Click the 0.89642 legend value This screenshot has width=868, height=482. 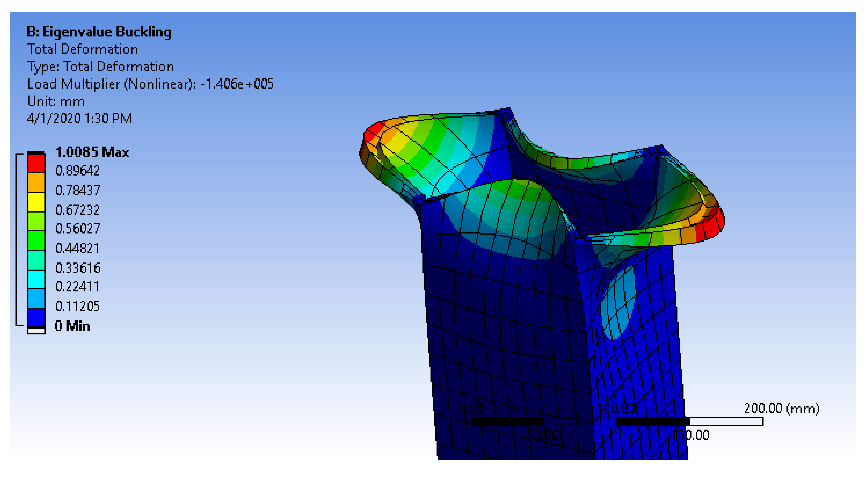(x=77, y=171)
